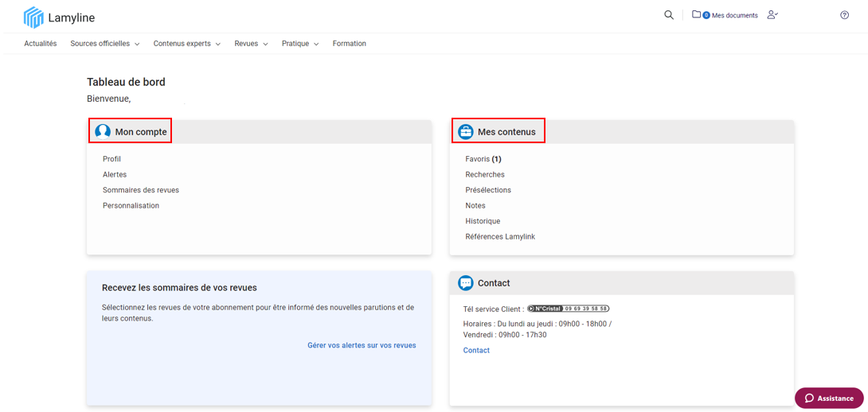Click the Contact speech bubble icon
This screenshot has width=868, height=412.
[466, 283]
